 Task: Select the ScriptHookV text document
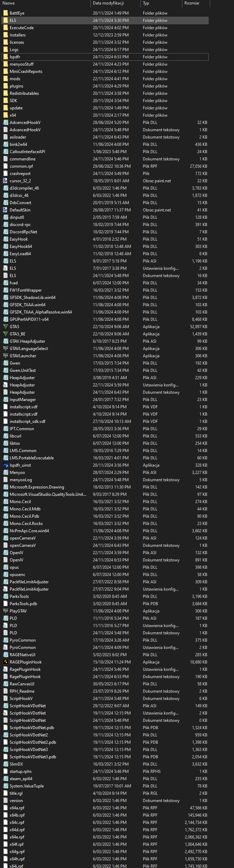point(105,699)
